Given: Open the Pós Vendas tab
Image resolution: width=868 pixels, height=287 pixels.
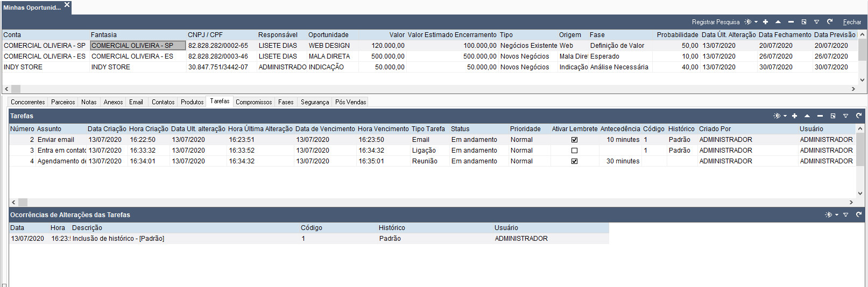Looking at the screenshot, I should click(350, 102).
